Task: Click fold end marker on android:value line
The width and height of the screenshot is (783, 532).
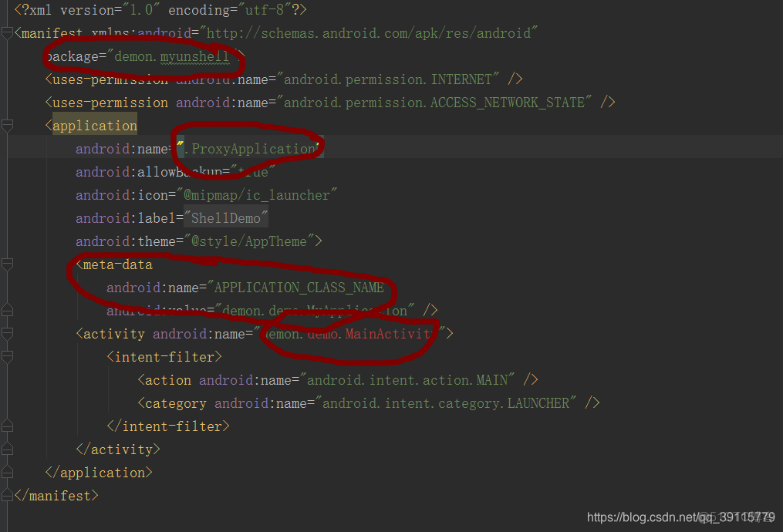Action: tap(7, 311)
